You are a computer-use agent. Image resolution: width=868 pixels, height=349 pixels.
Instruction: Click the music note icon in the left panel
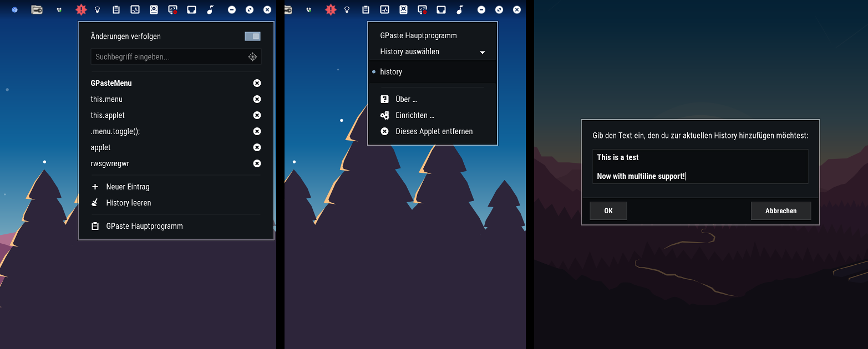tap(210, 9)
